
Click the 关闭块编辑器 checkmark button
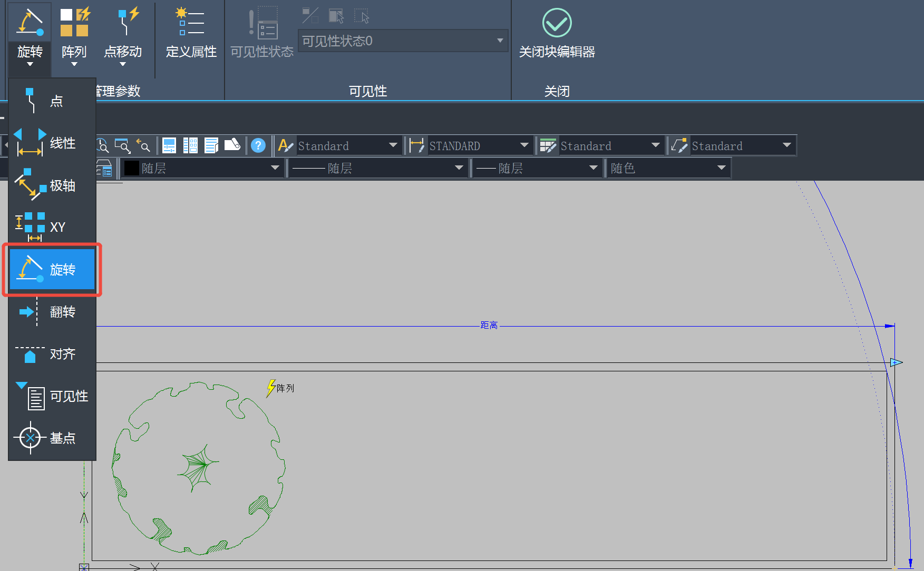point(557,24)
